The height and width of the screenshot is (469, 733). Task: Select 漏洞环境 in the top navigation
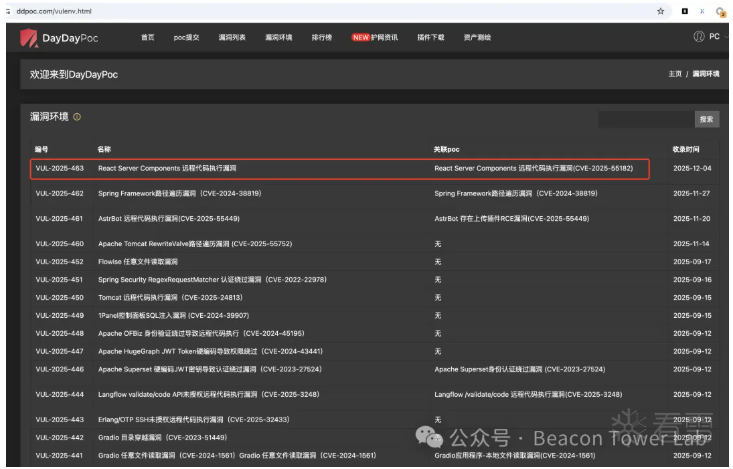(x=279, y=37)
